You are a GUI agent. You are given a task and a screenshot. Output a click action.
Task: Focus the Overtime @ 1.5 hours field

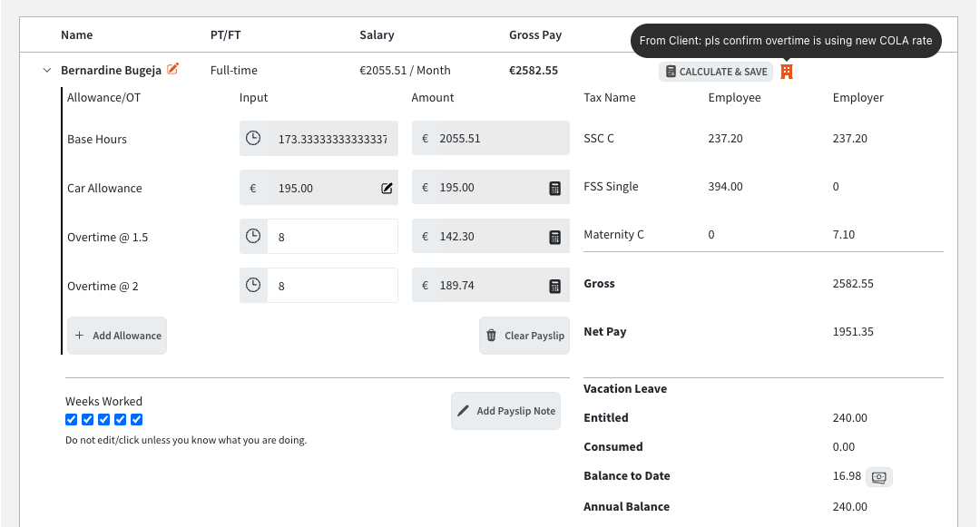point(332,237)
